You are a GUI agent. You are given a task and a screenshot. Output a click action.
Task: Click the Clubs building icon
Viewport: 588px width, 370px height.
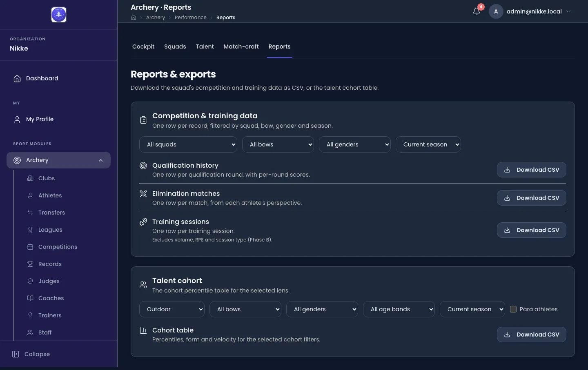click(30, 178)
